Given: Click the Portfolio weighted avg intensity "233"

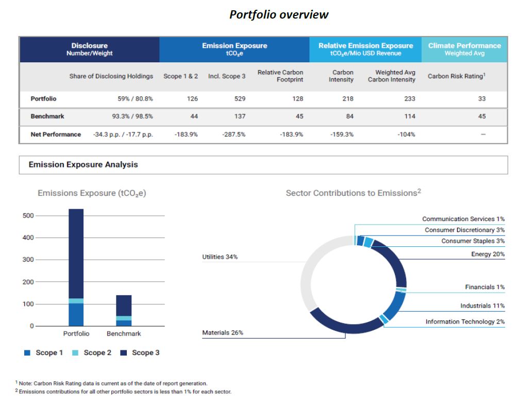Looking at the screenshot, I should (x=409, y=99).
